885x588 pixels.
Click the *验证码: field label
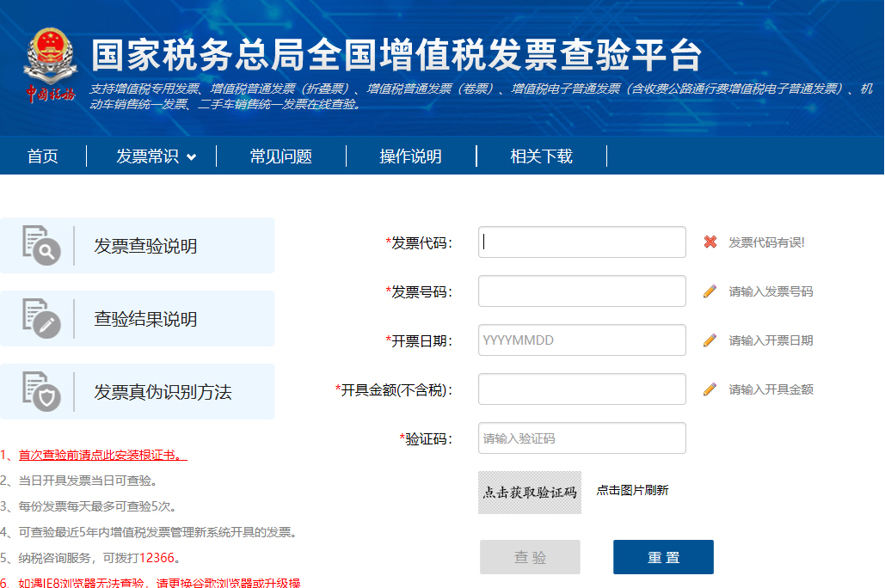426,438
